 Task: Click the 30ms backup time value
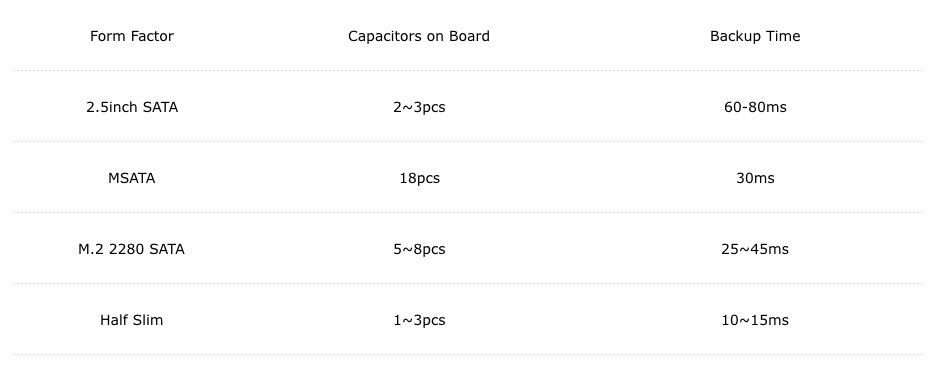[755, 178]
